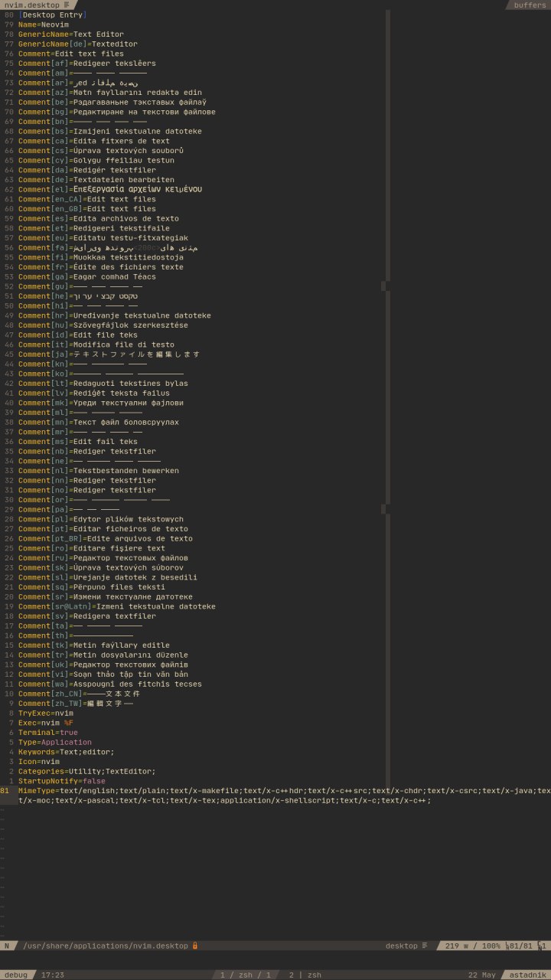This screenshot has height=980, width=551.
Task: Click the 'Icon=nvim' line
Action: coord(39,762)
